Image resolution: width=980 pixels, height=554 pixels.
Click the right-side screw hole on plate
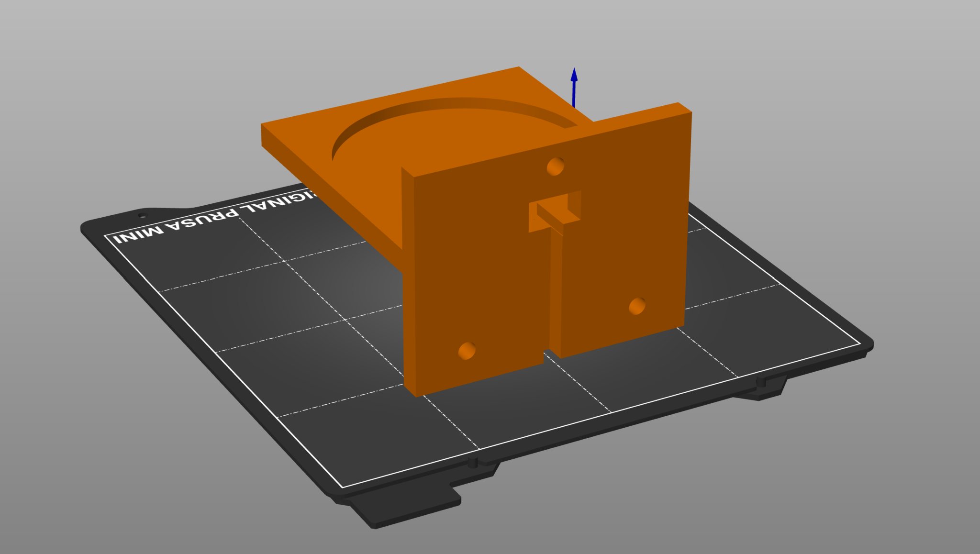[637, 306]
